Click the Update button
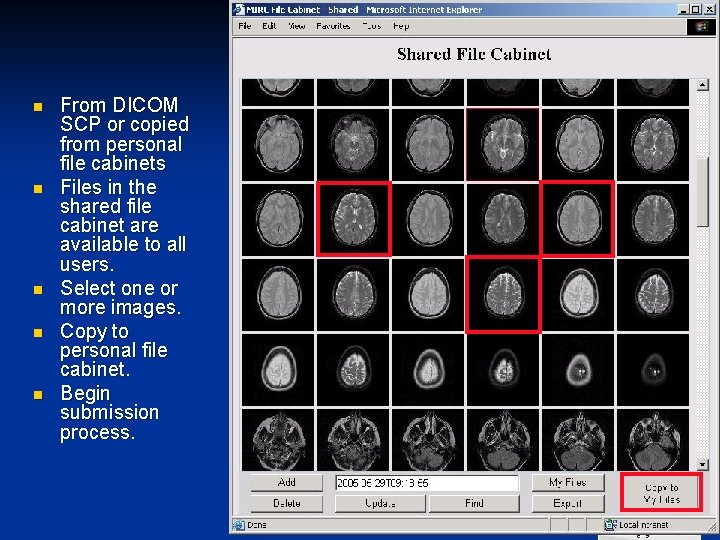720x540 pixels. click(380, 503)
